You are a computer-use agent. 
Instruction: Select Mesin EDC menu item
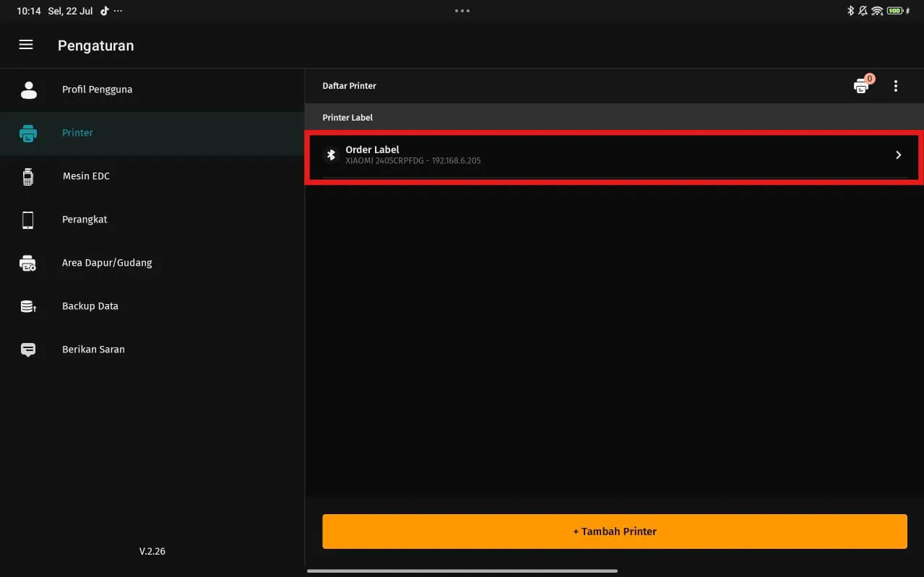(x=86, y=176)
